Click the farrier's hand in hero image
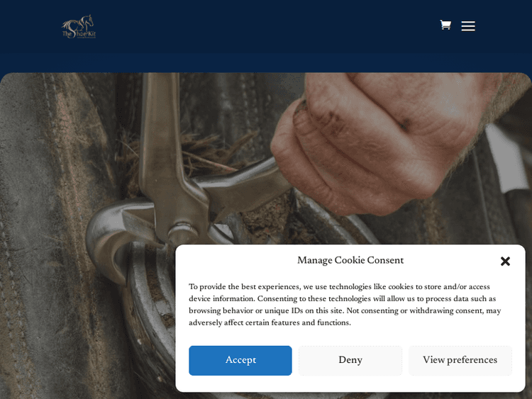Image resolution: width=532 pixels, height=399 pixels. coord(380,142)
